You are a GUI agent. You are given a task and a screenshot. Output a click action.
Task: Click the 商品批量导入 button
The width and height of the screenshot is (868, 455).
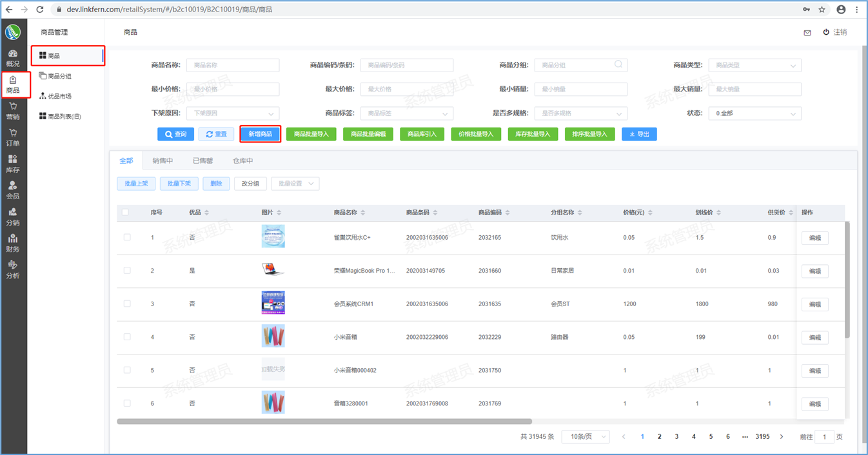pos(311,134)
